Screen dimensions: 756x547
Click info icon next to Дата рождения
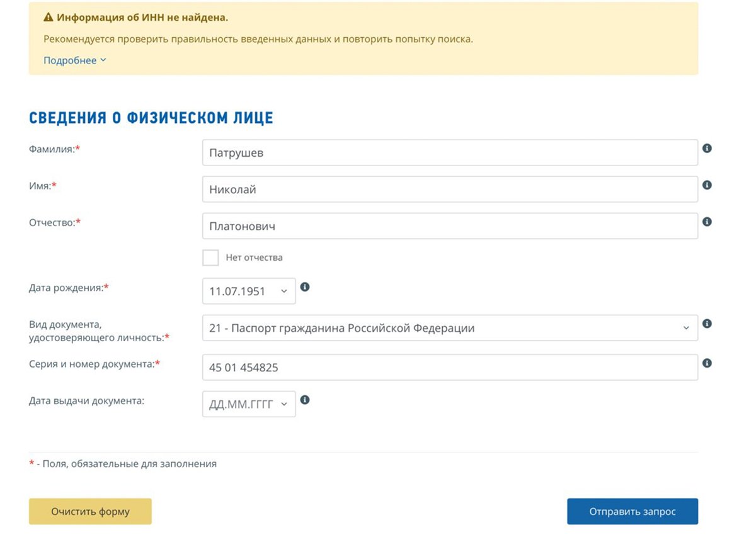click(x=305, y=287)
